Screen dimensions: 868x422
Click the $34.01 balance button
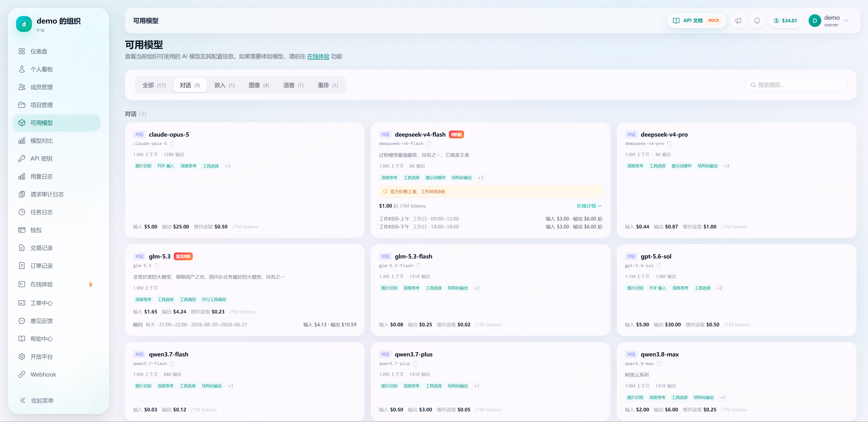[785, 21]
